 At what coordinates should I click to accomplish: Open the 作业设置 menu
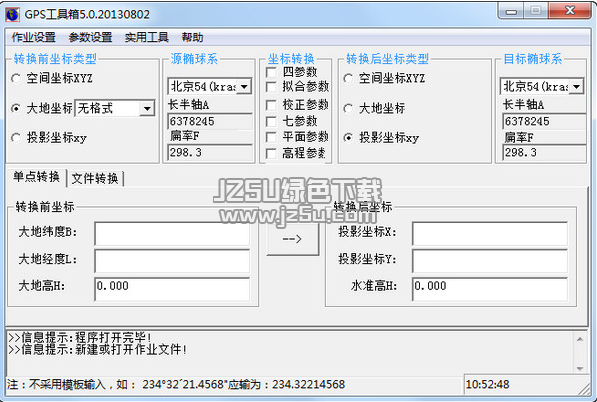pos(34,37)
